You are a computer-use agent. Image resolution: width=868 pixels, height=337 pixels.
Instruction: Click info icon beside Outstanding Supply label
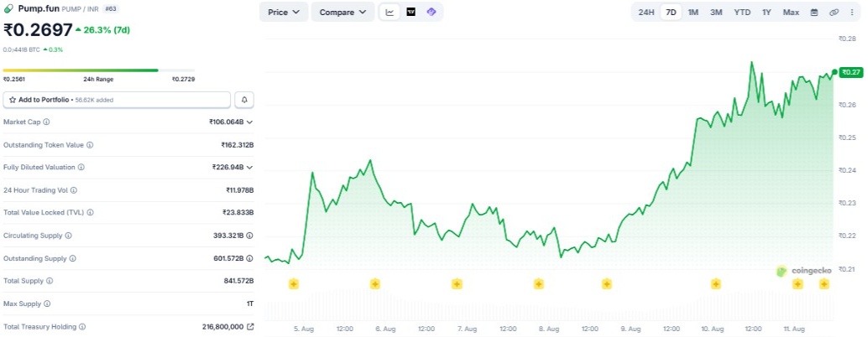[x=72, y=258]
